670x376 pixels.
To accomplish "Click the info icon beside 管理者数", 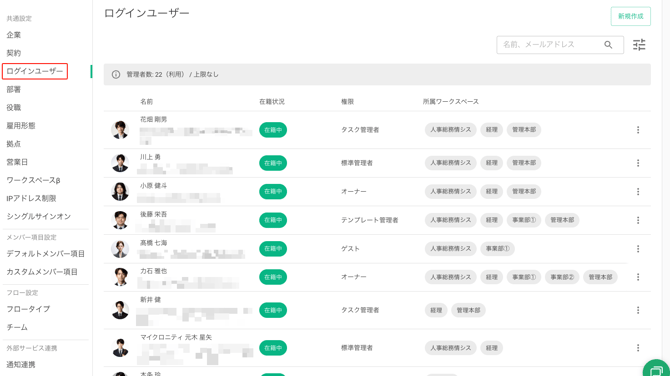I will (x=116, y=74).
